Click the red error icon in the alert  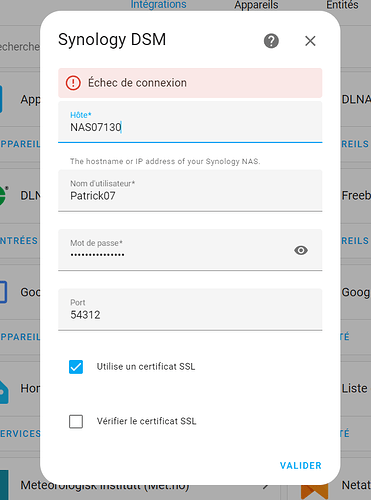tap(73, 83)
